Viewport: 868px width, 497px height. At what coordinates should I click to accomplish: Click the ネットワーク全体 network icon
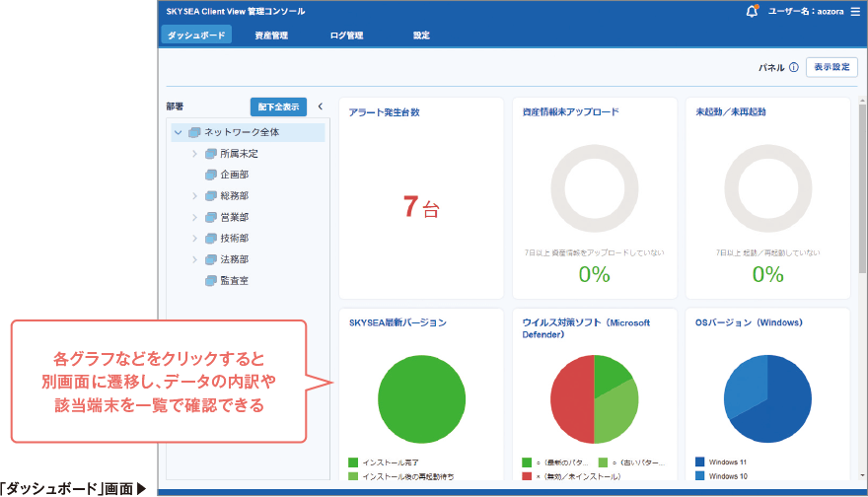click(194, 132)
